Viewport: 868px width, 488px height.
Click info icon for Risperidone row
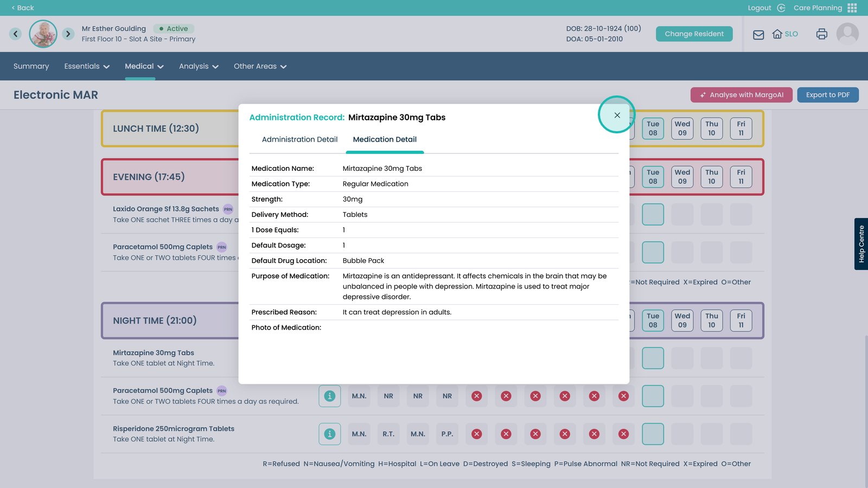click(x=329, y=434)
